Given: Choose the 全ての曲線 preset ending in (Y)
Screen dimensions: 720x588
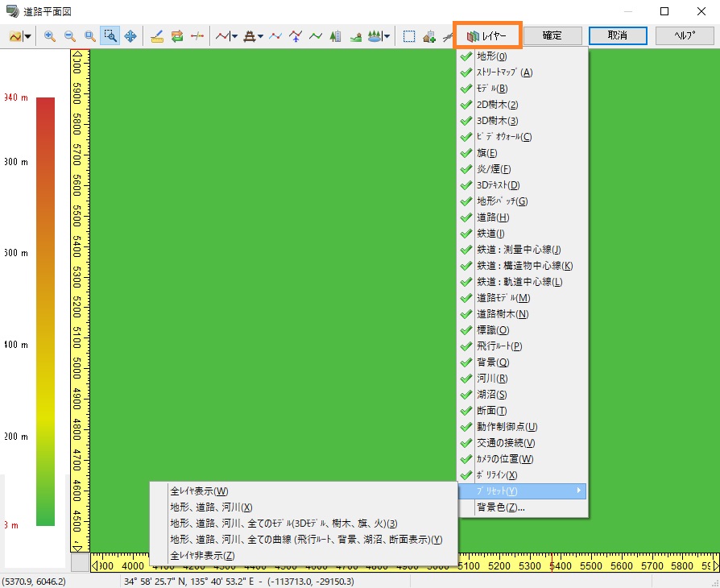Looking at the screenshot, I should pos(304,540).
